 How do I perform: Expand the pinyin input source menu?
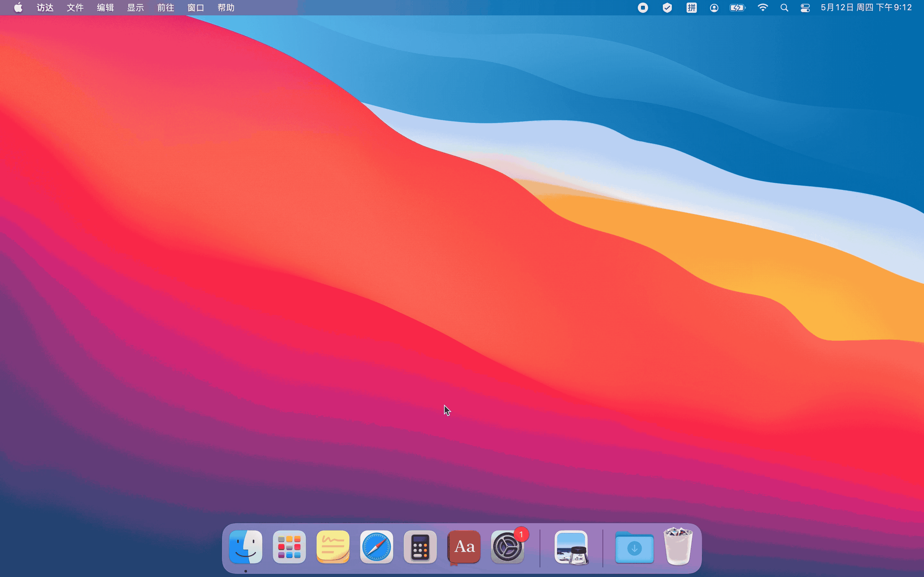[x=691, y=8]
